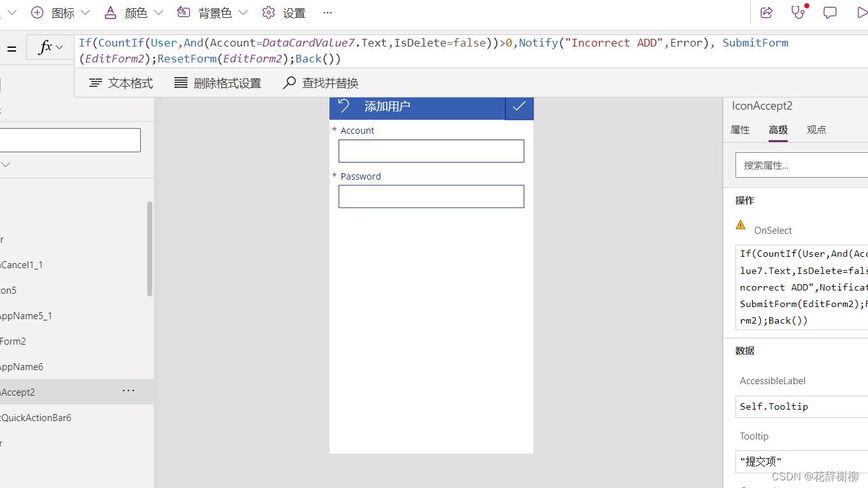Click the OnSelect formula box
868x488 pixels.
click(x=802, y=287)
